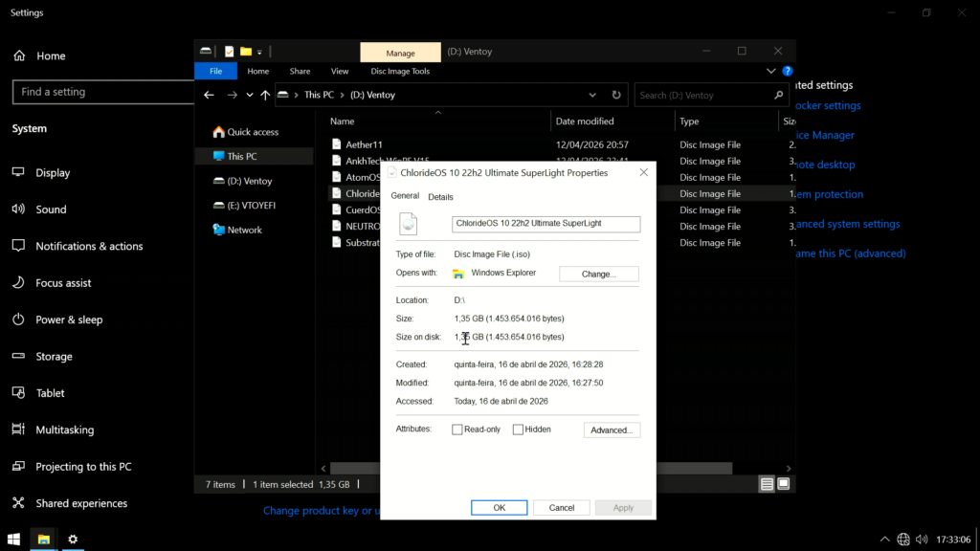Select the details view layout button
The height and width of the screenshot is (551, 980).
click(767, 484)
